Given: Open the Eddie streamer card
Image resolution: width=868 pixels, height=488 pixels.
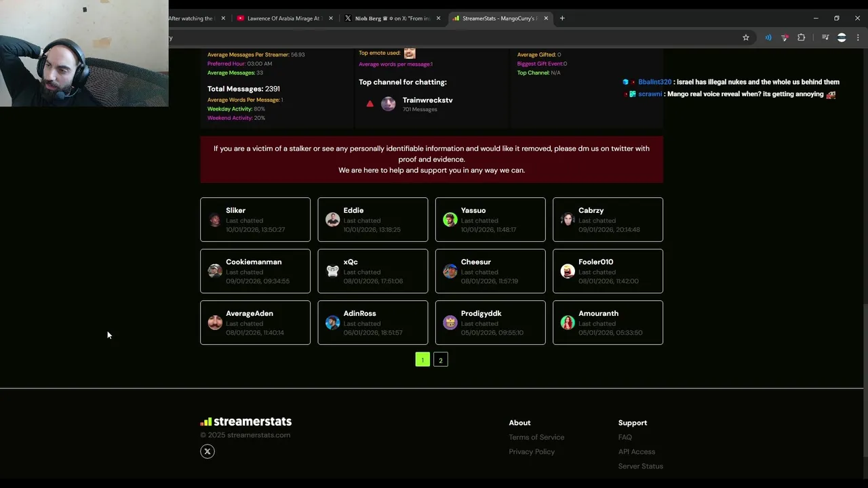Looking at the screenshot, I should point(373,220).
